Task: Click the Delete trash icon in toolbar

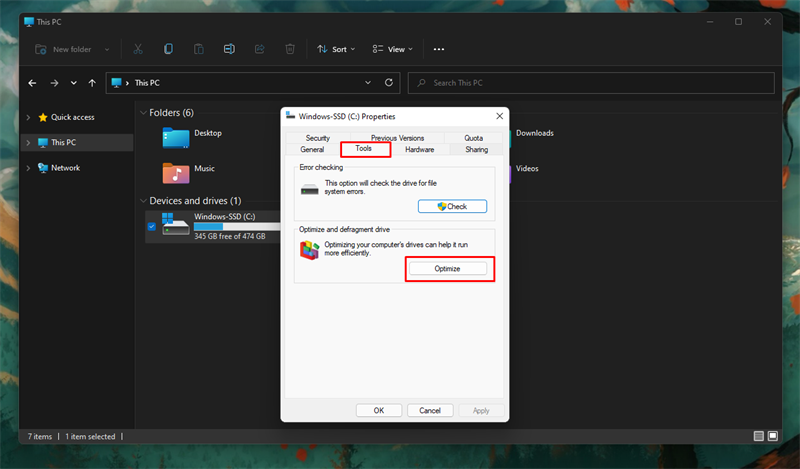Action: pyautogui.click(x=290, y=49)
